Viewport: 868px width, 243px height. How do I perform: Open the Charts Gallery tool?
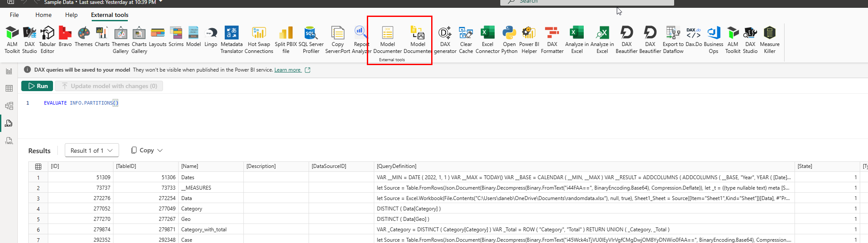(x=139, y=39)
